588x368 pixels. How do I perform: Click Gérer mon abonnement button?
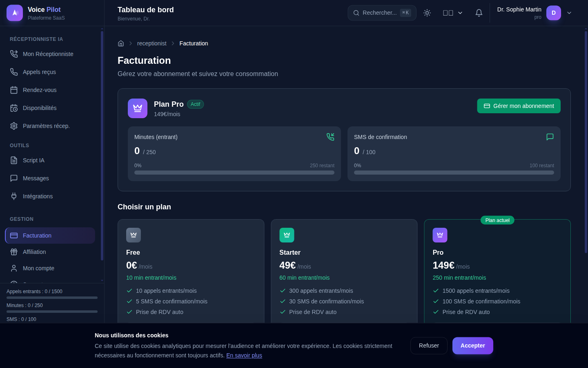click(519, 106)
